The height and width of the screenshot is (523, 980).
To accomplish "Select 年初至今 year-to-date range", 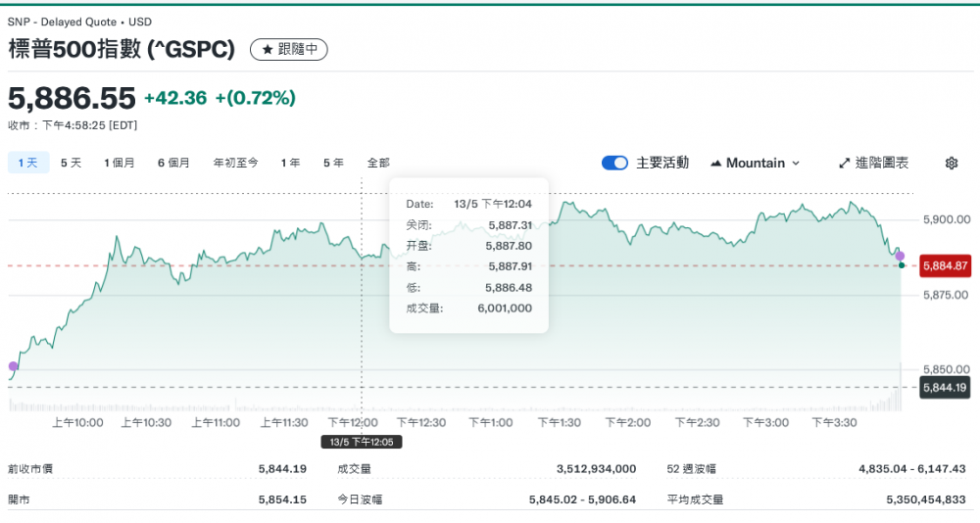I will coord(235,164).
